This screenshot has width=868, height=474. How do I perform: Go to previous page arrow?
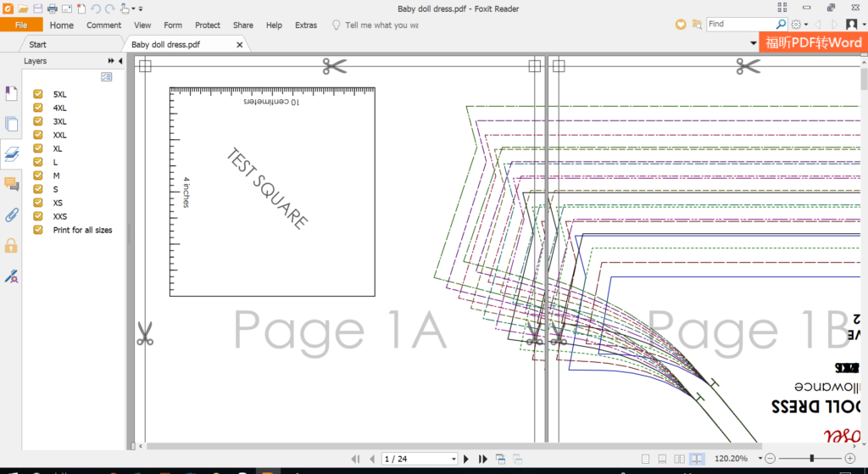pos(372,459)
